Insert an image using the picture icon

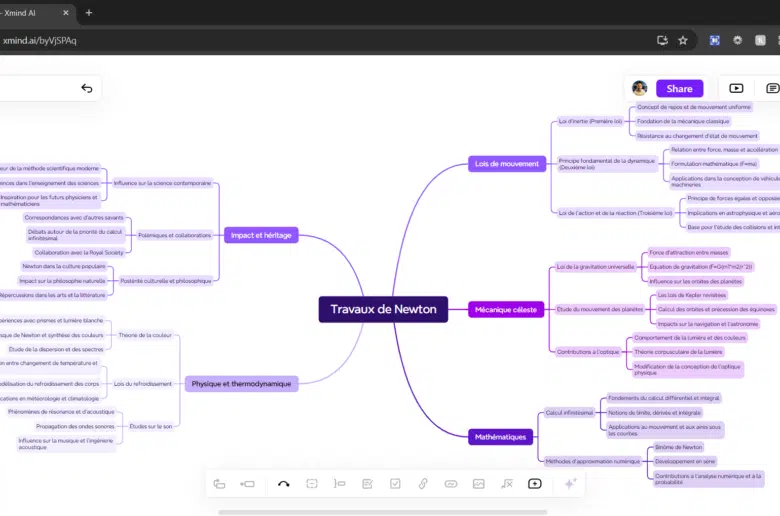pyautogui.click(x=479, y=484)
